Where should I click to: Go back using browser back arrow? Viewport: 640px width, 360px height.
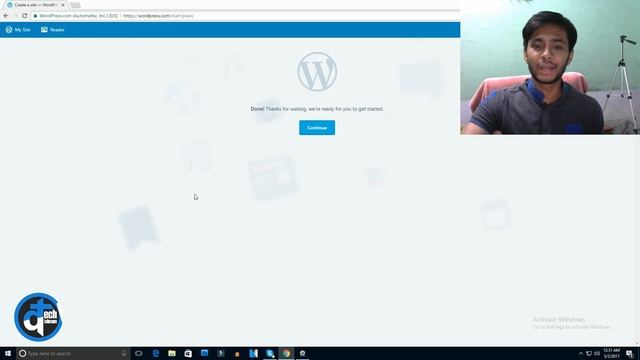tap(6, 16)
